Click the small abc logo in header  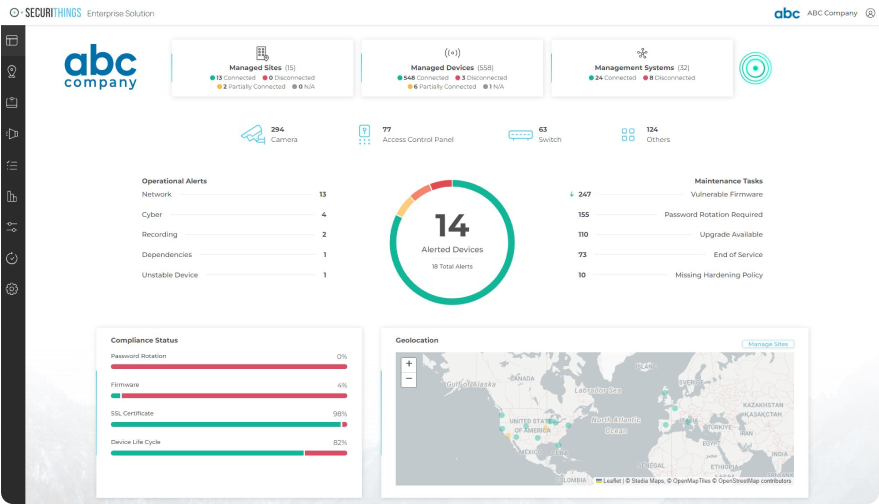click(x=787, y=13)
